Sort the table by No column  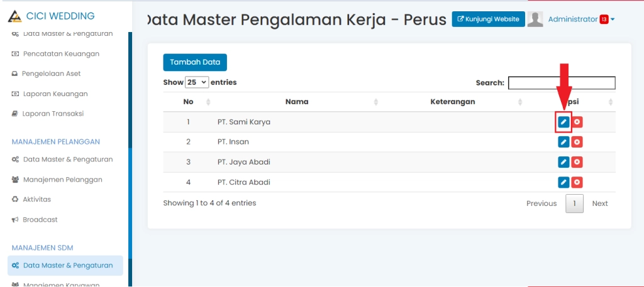click(x=188, y=102)
